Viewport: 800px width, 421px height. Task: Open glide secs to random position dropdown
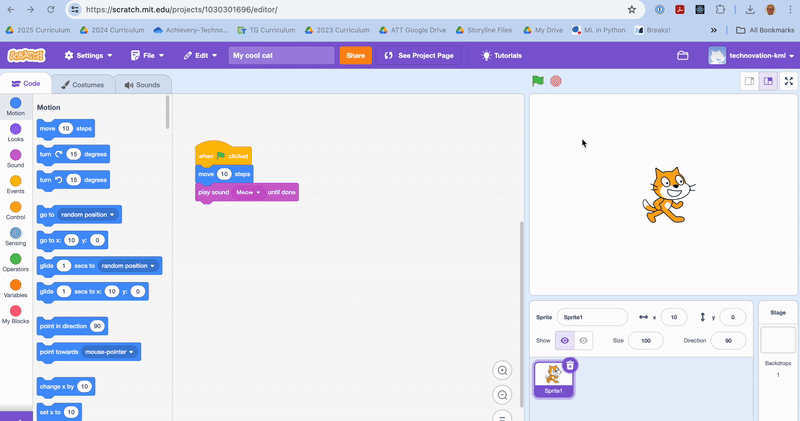pyautogui.click(x=128, y=266)
